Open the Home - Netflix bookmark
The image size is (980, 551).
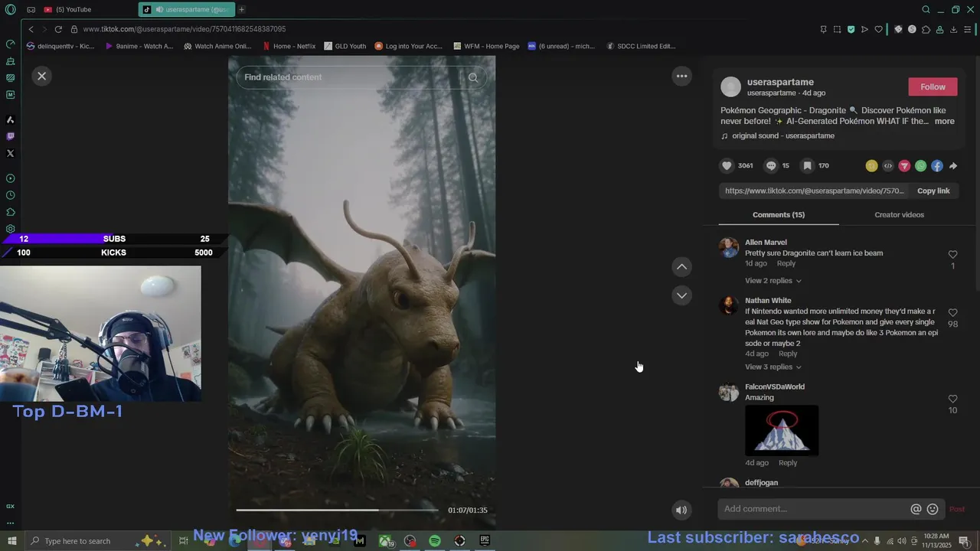[x=289, y=46]
